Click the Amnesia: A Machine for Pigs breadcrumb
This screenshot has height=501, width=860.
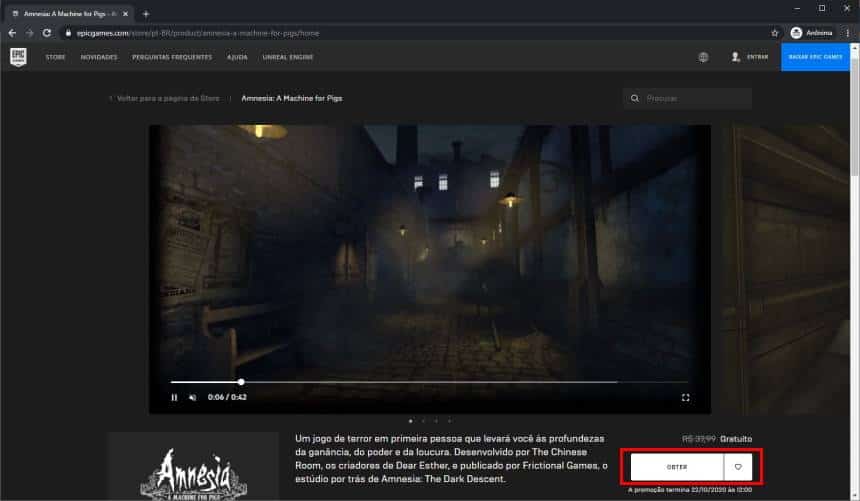(x=292, y=98)
